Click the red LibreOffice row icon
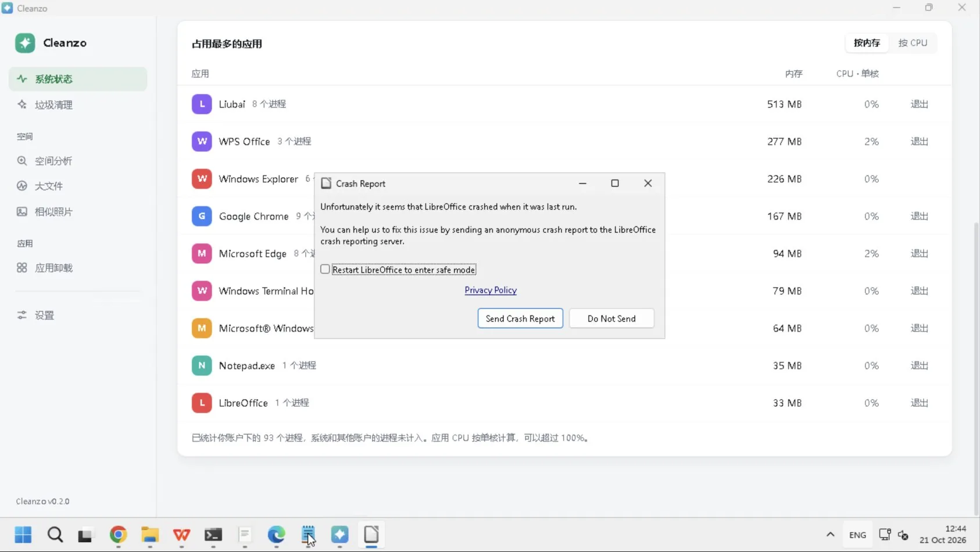Image resolution: width=980 pixels, height=552 pixels. [202, 403]
